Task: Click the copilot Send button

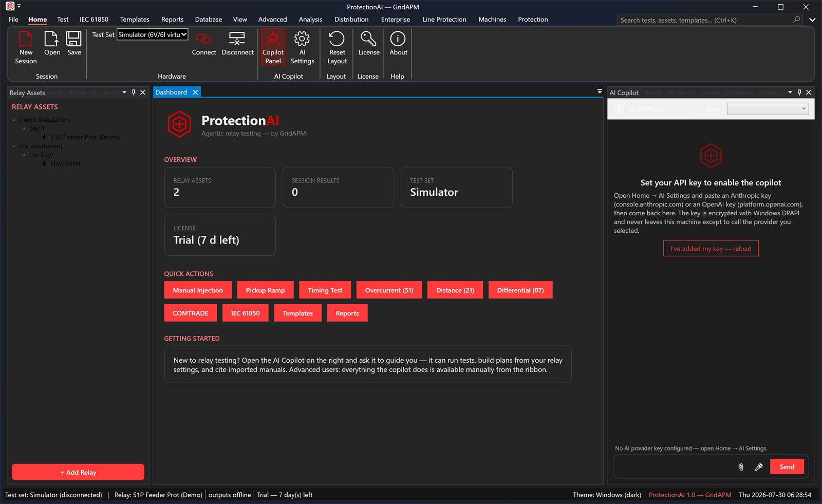Action: tap(787, 466)
